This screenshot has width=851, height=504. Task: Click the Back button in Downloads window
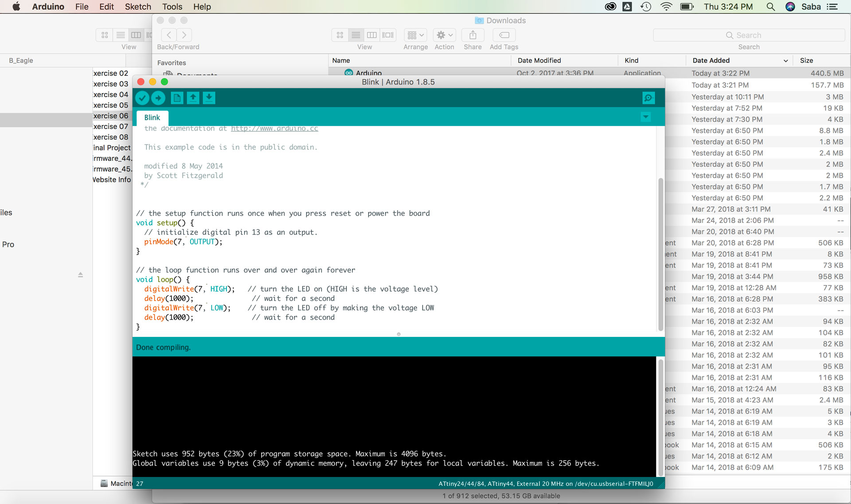pyautogui.click(x=169, y=35)
